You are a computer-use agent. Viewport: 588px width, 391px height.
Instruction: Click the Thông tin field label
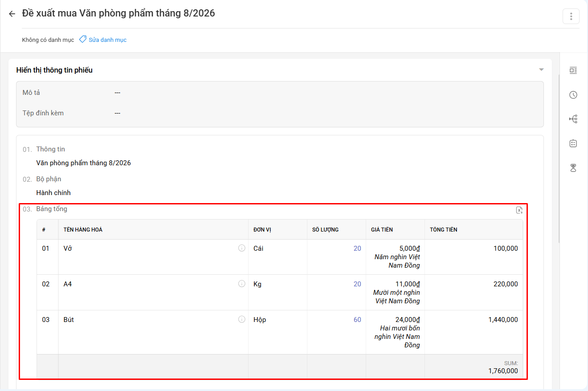pos(51,149)
